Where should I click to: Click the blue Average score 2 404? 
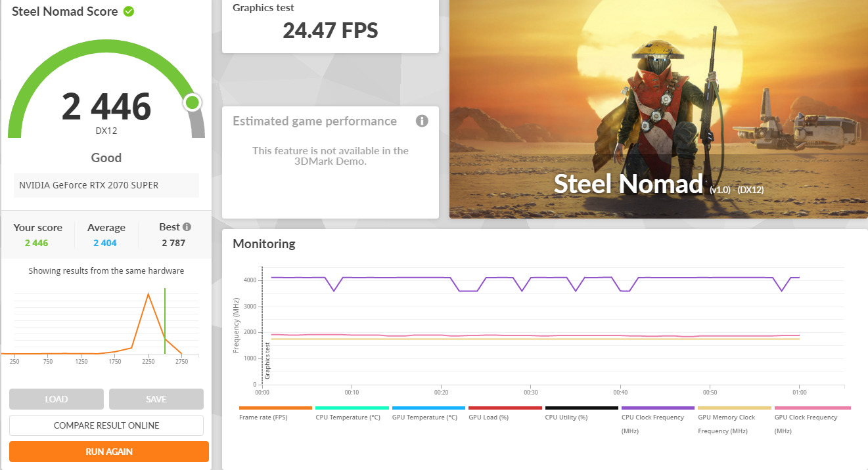tap(105, 243)
